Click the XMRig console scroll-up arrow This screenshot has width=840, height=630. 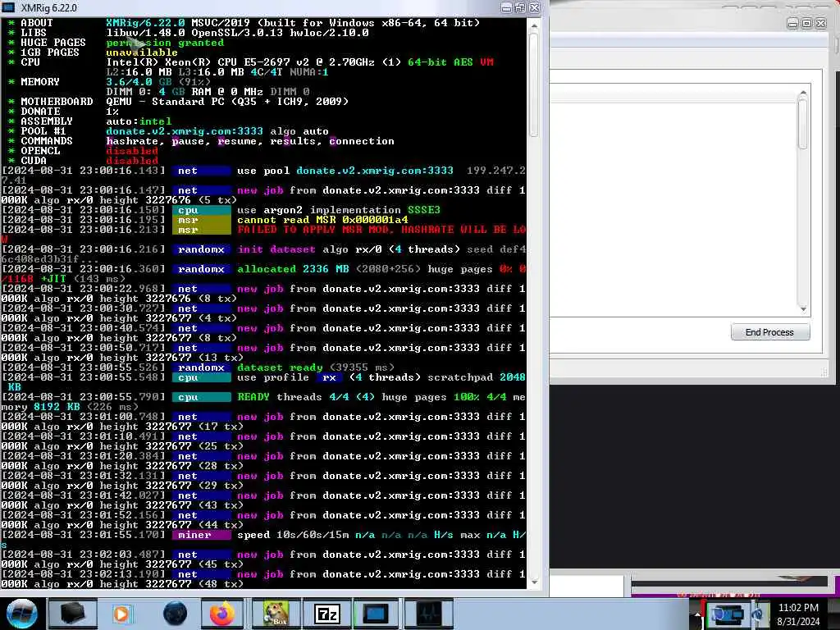533,25
